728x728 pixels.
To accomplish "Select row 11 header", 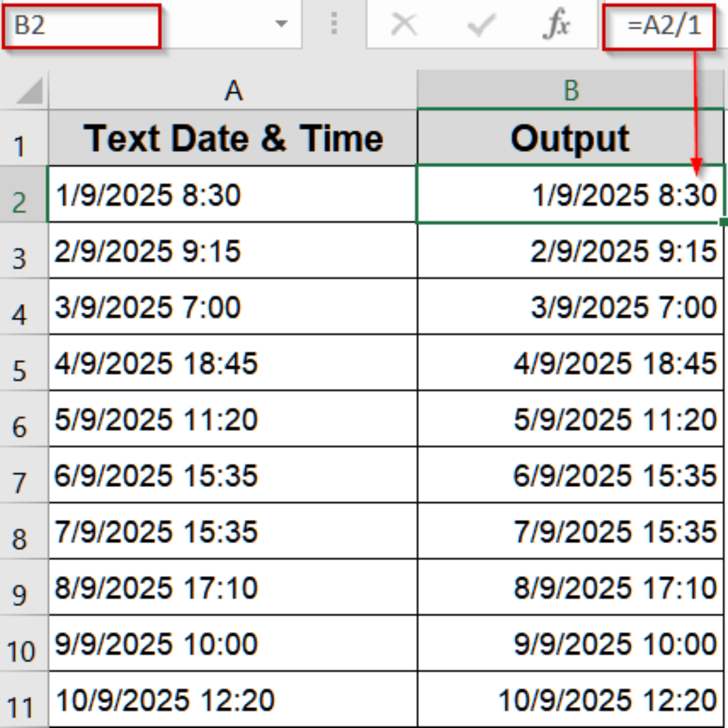I will tap(24, 700).
